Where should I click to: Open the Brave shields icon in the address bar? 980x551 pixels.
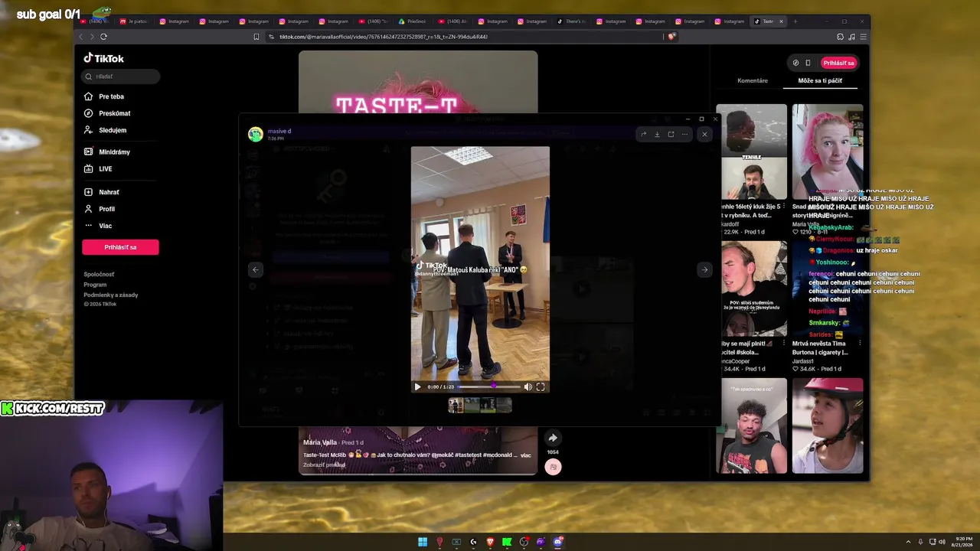pyautogui.click(x=671, y=37)
